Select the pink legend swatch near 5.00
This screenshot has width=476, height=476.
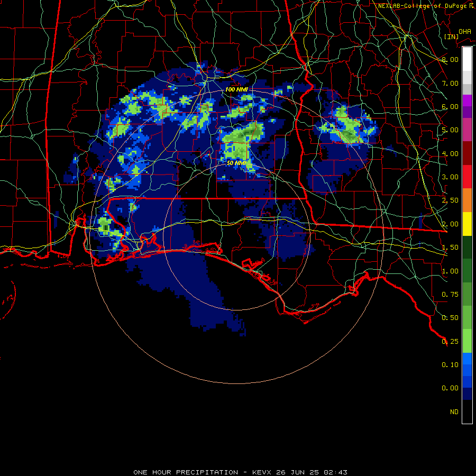pyautogui.click(x=467, y=130)
